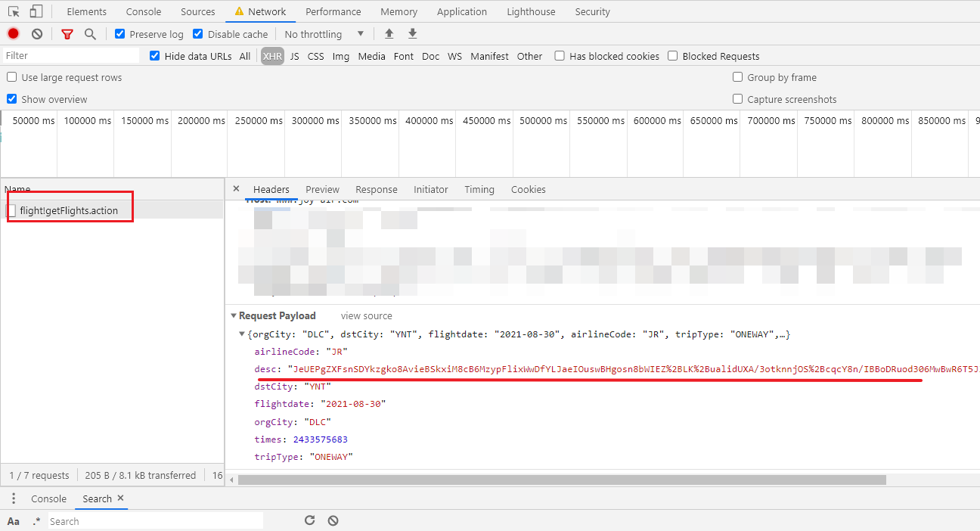
Task: Activate the inspect element picker icon
Action: point(14,11)
